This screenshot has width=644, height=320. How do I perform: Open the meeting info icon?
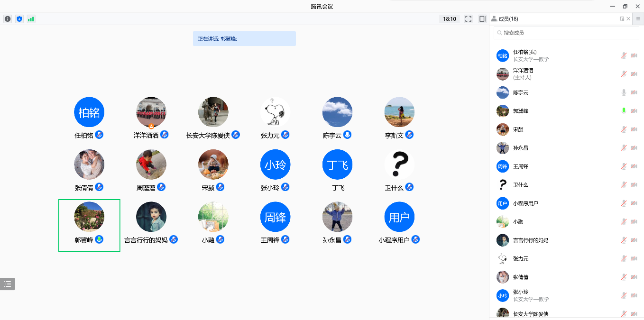point(8,19)
